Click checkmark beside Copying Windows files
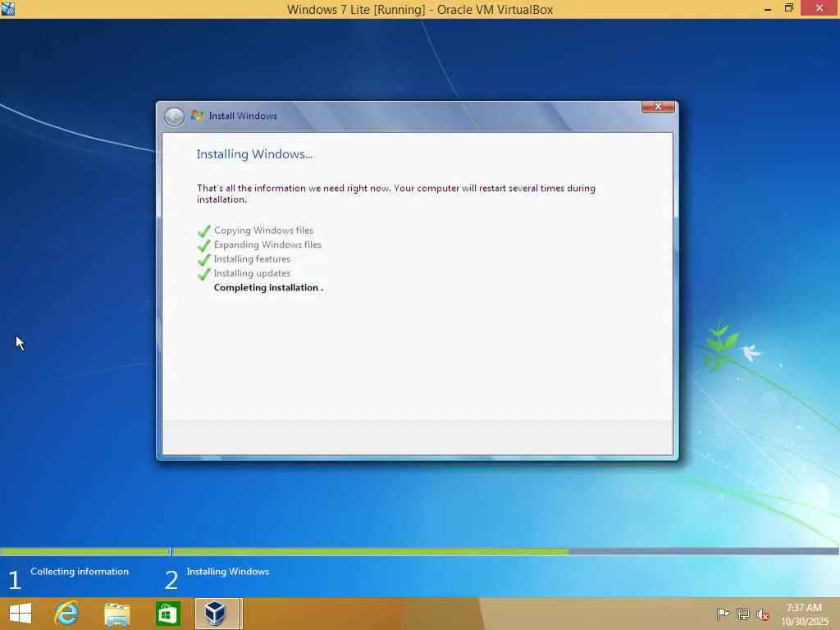The image size is (840, 630). (x=204, y=231)
